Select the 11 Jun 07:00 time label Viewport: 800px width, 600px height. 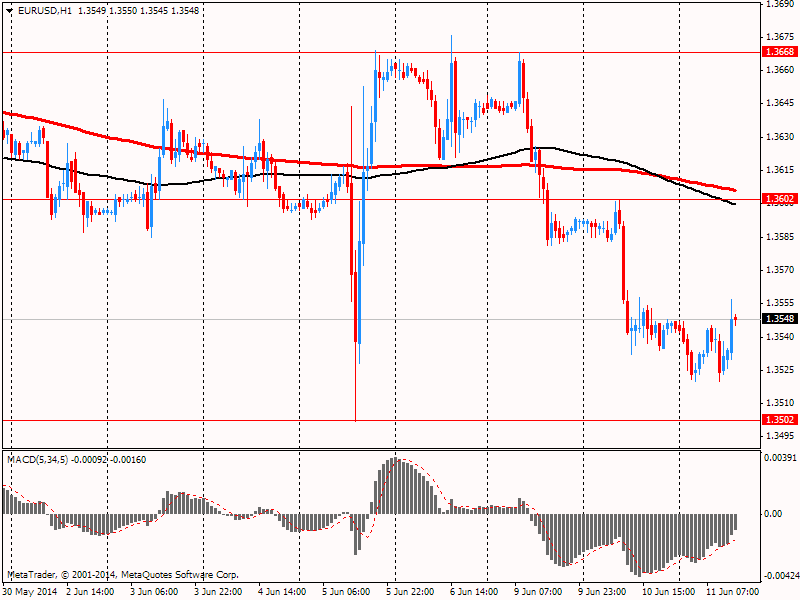tap(732, 592)
